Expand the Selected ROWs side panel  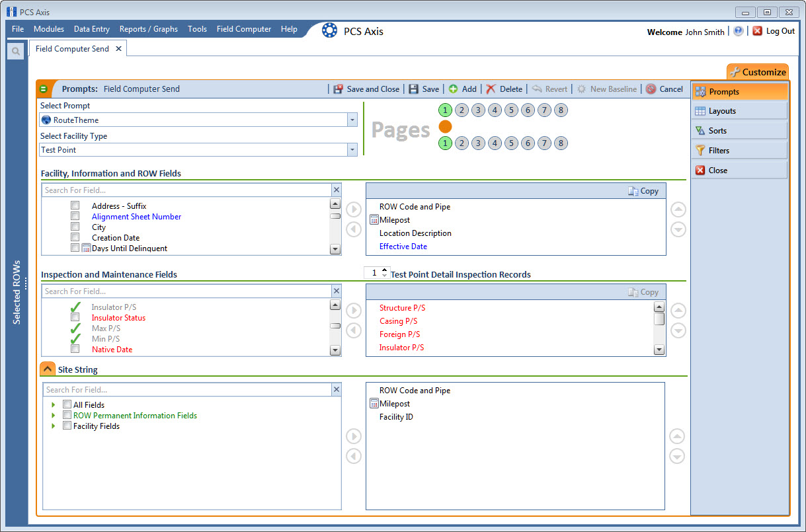click(17, 291)
